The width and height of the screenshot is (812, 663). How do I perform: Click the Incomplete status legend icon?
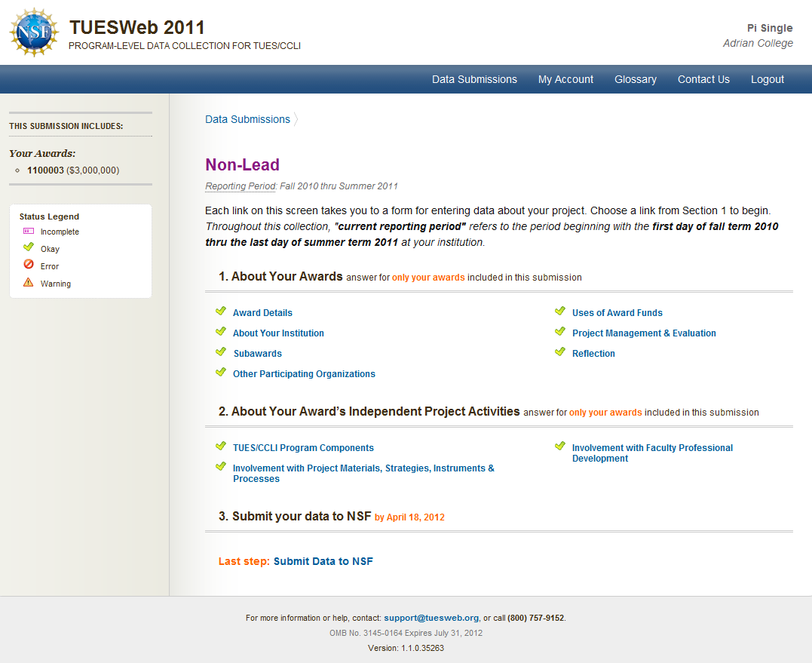(29, 231)
